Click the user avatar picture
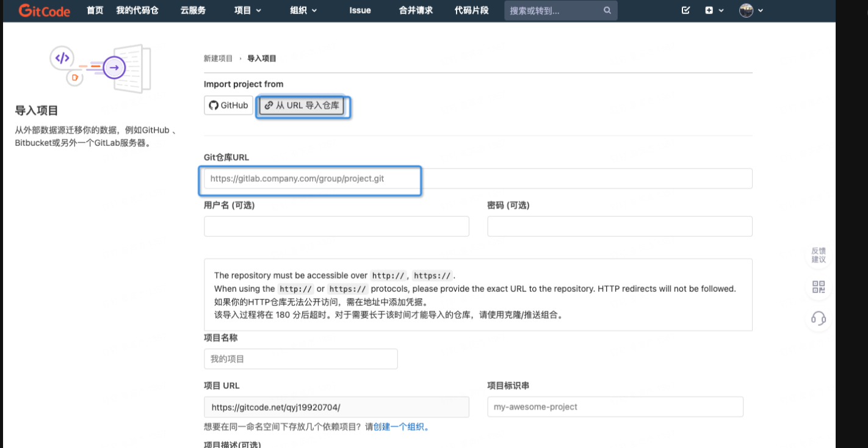This screenshot has height=448, width=868. [x=746, y=10]
